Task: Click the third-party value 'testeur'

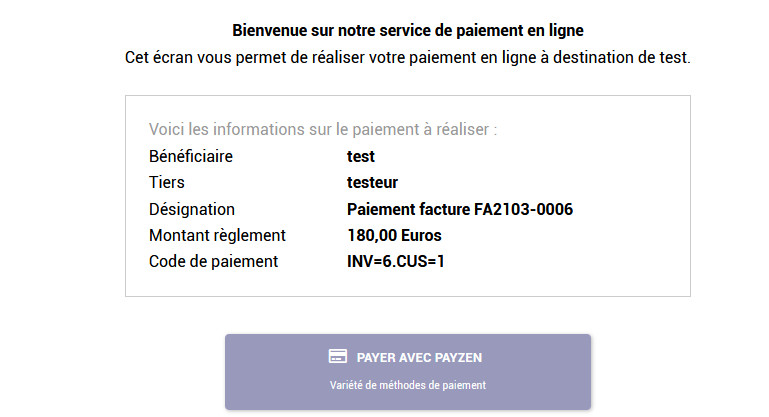Action: 372,182
